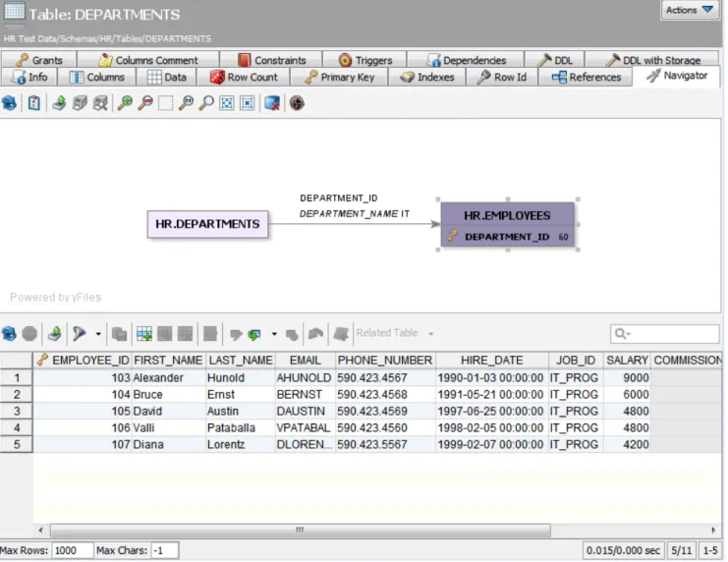Switch to the Info tab

pos(29,77)
